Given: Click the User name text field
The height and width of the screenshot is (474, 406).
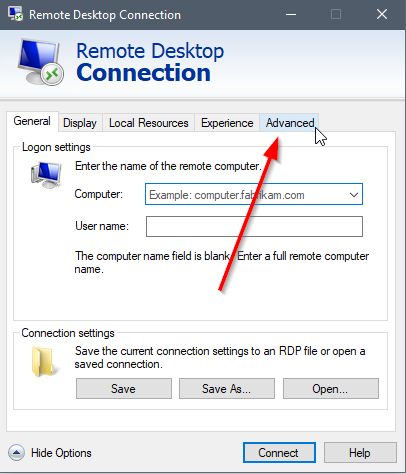Looking at the screenshot, I should pos(254,227).
